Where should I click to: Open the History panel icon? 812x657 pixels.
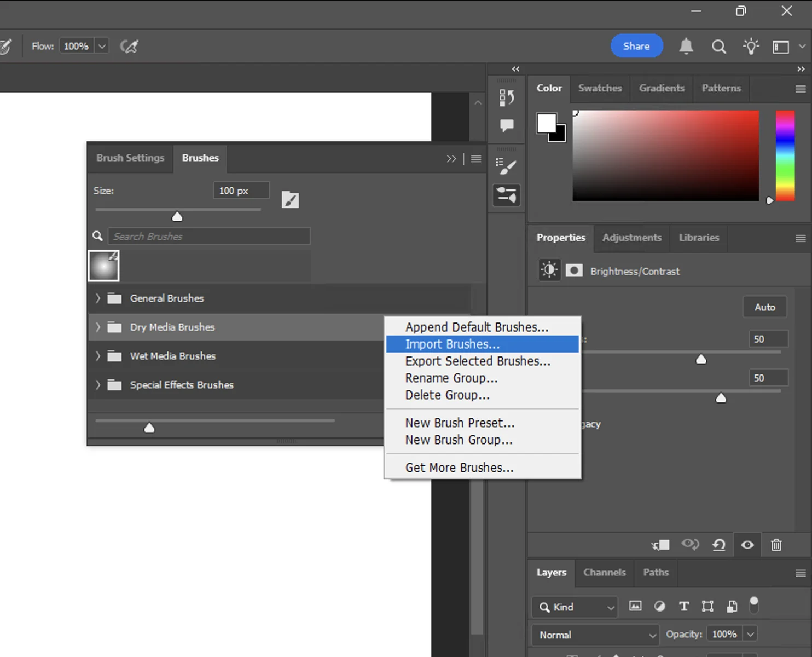point(507,97)
